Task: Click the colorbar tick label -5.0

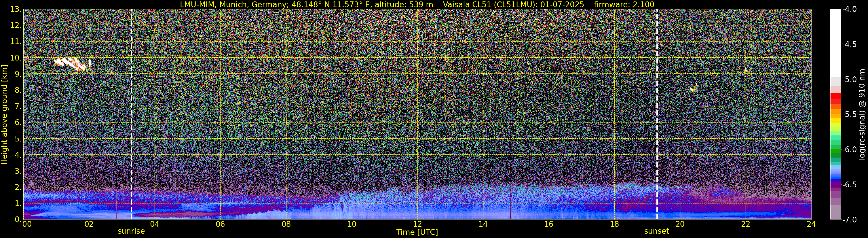Action: tap(850, 80)
